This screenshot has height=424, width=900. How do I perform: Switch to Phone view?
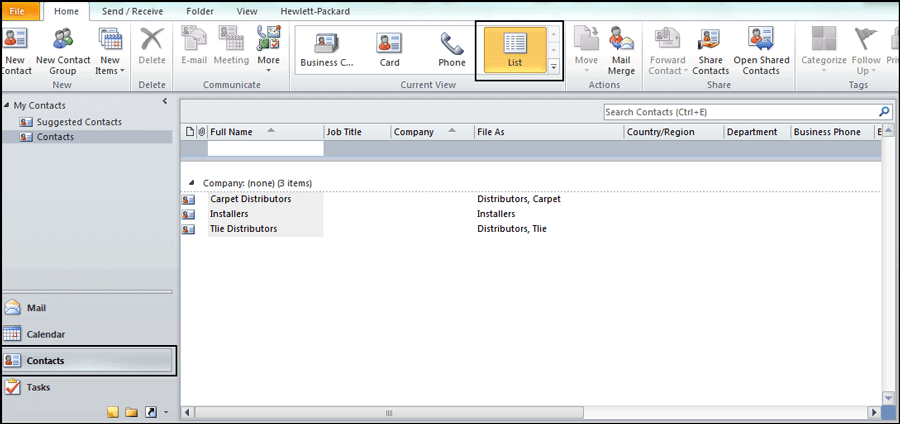tap(452, 48)
